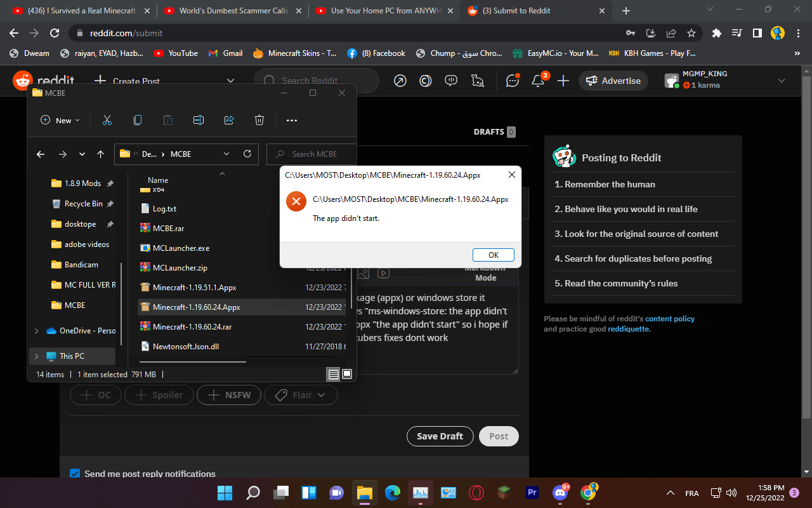Click the Search Reddit field
The width and height of the screenshot is (812, 508).
316,81
